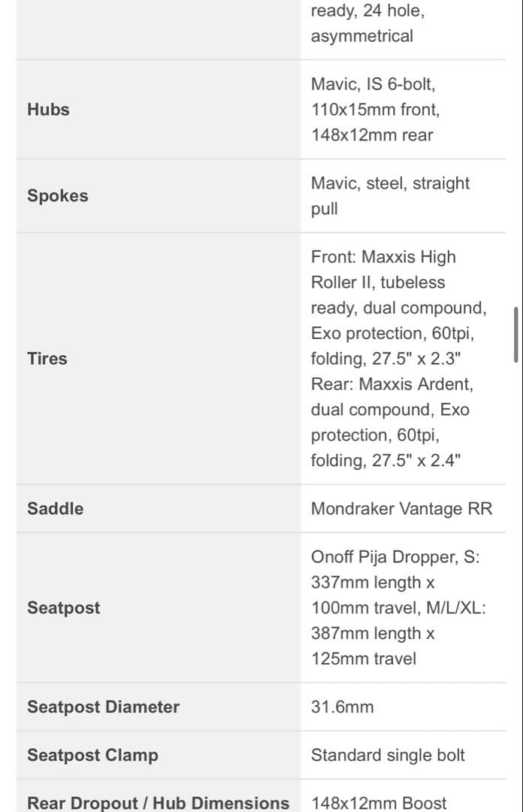Click the Seatpost row label
The image size is (523, 812).
pos(63,607)
